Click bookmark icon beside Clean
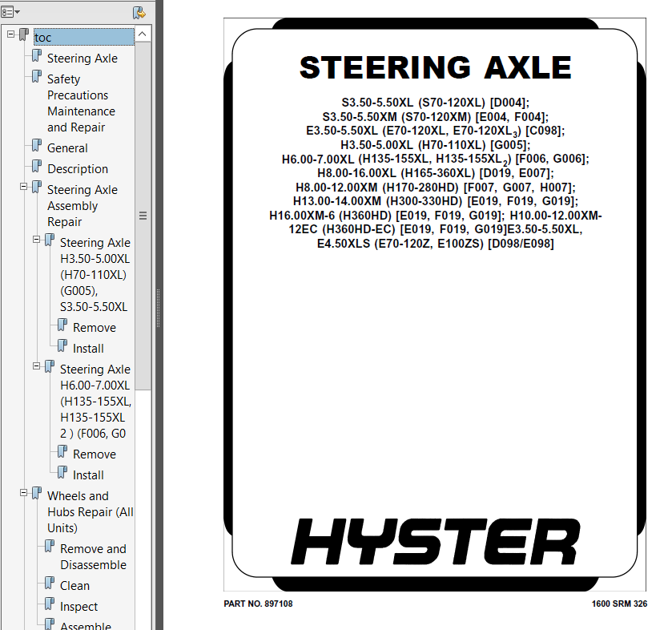This screenshot has width=672, height=630. 50,584
